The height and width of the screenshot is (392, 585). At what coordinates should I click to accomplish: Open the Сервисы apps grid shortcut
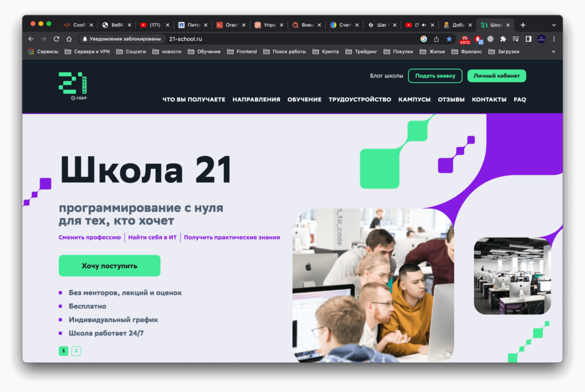(x=43, y=52)
